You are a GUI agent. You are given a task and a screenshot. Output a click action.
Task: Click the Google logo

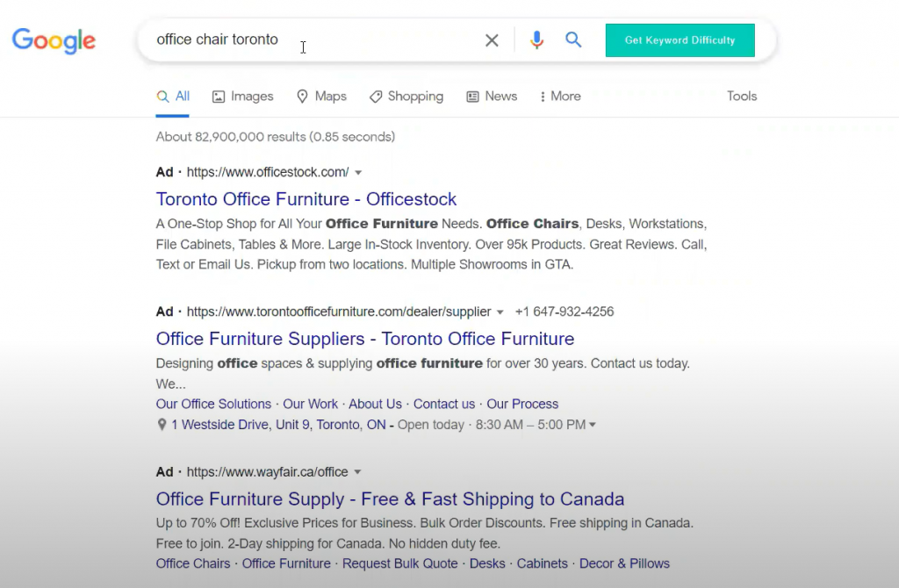(54, 40)
